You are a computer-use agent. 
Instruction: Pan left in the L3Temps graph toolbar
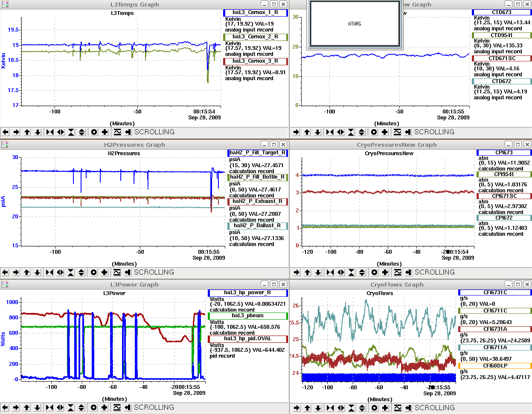(6, 132)
